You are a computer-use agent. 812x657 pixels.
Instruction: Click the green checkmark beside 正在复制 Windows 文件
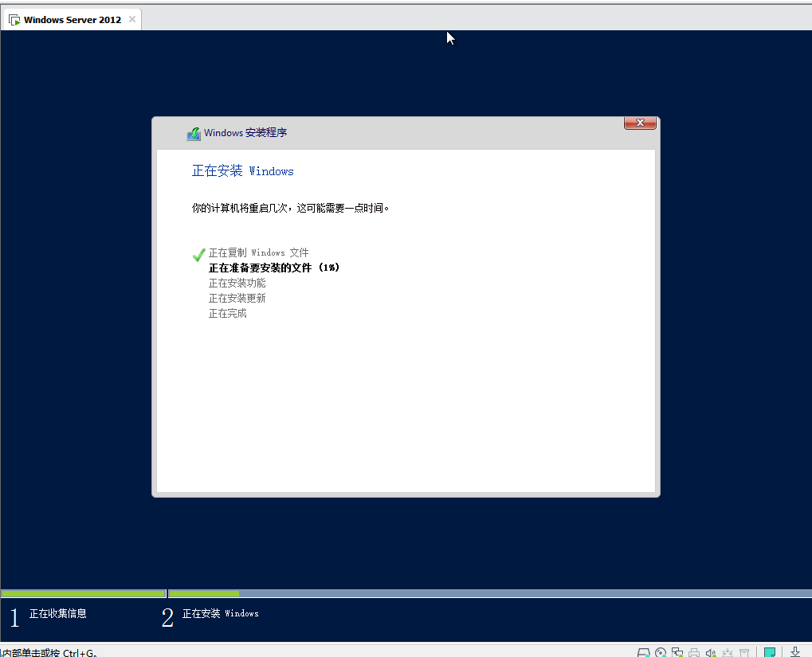pos(199,254)
